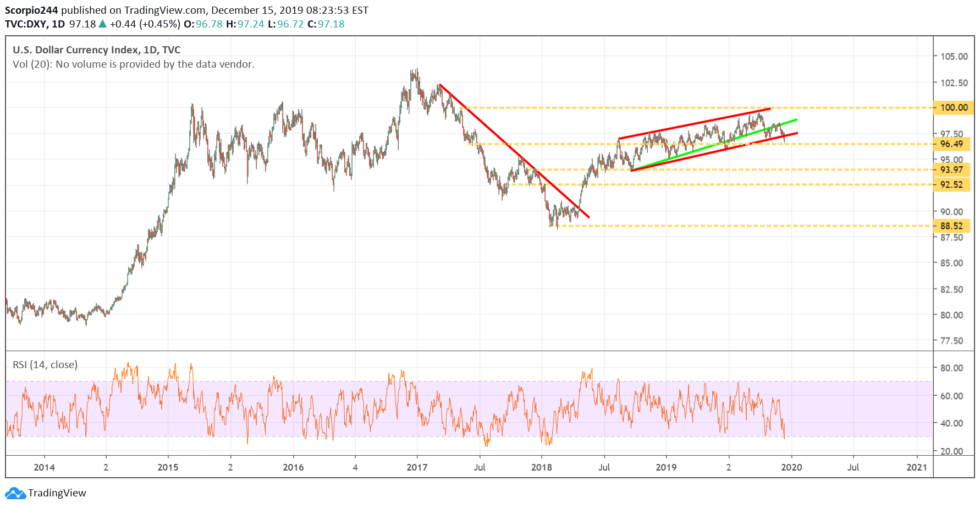Click the 96.49 price level label
Image resolution: width=980 pixels, height=508 pixels.
pyautogui.click(x=951, y=144)
